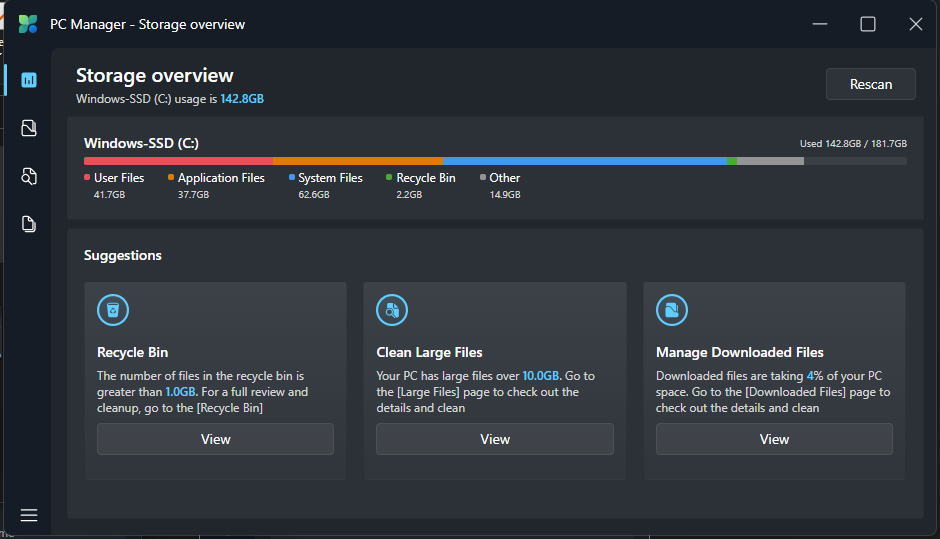Select the Other legend label
Image resolution: width=940 pixels, height=539 pixels.
(x=504, y=178)
